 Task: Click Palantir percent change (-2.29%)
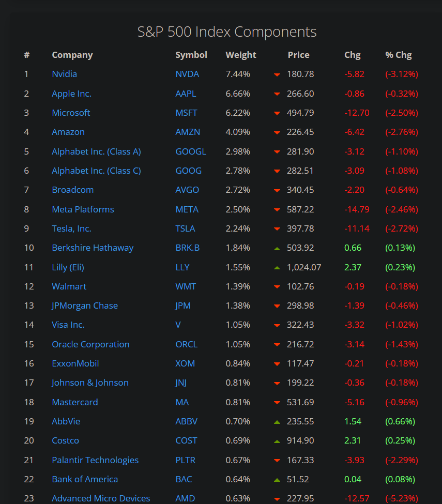point(402,460)
